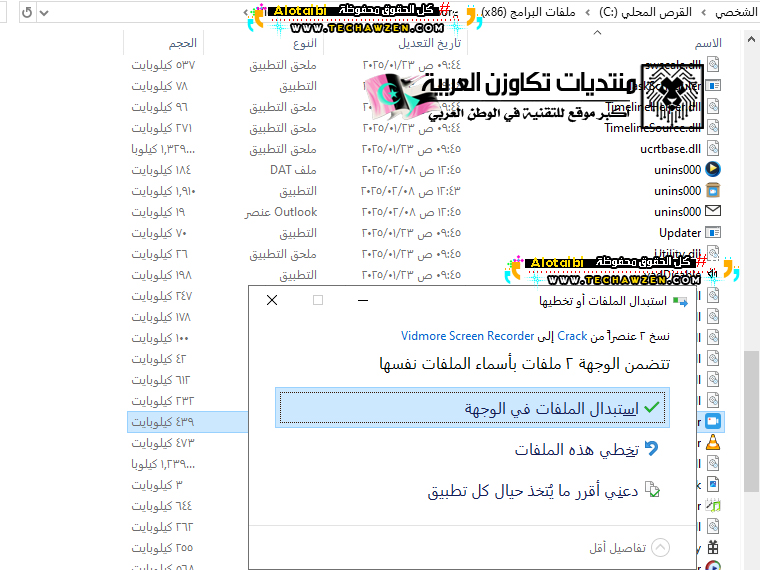Open ملفات البرامج (x86) breadcrumb segment
The height and width of the screenshot is (570, 760).
(528, 12)
